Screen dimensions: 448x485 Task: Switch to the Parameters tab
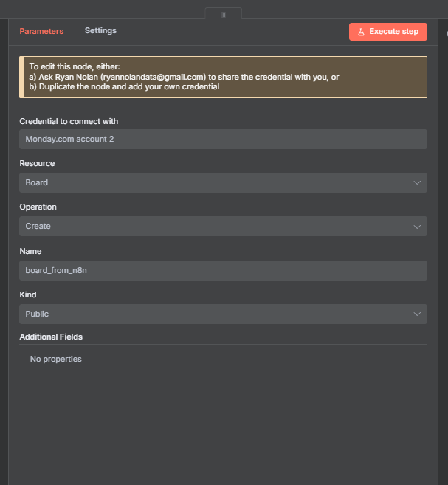41,31
